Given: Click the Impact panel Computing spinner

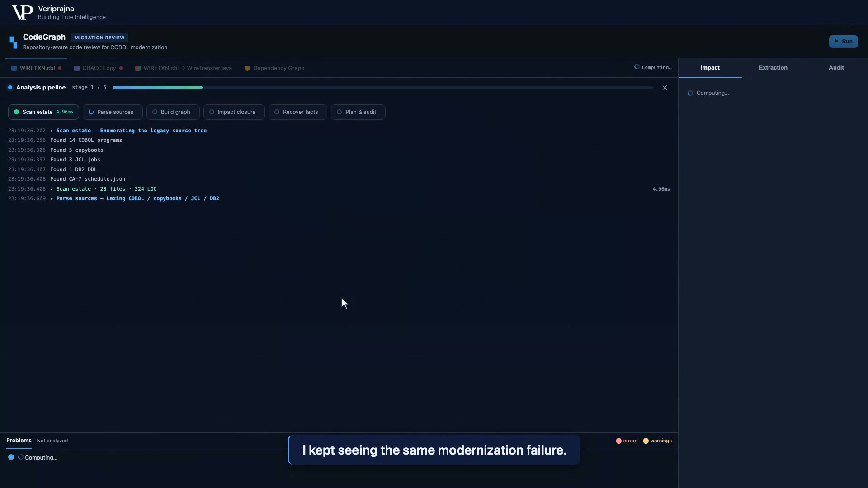Looking at the screenshot, I should (x=690, y=93).
